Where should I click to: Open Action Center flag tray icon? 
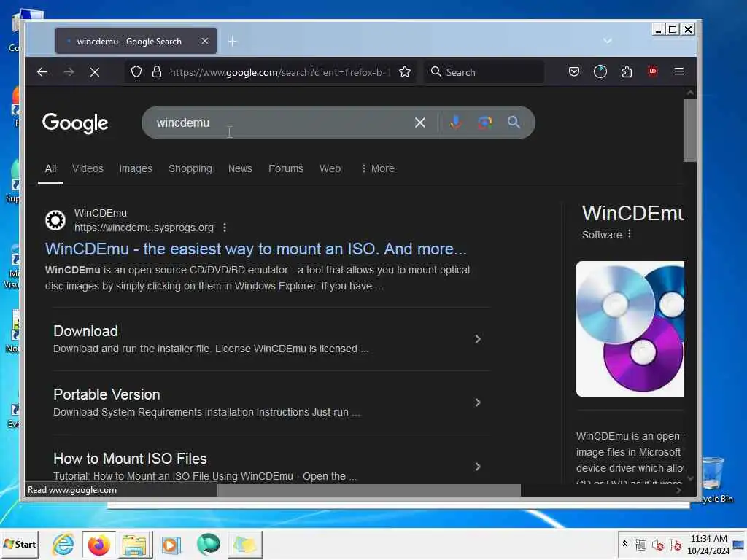point(675,544)
